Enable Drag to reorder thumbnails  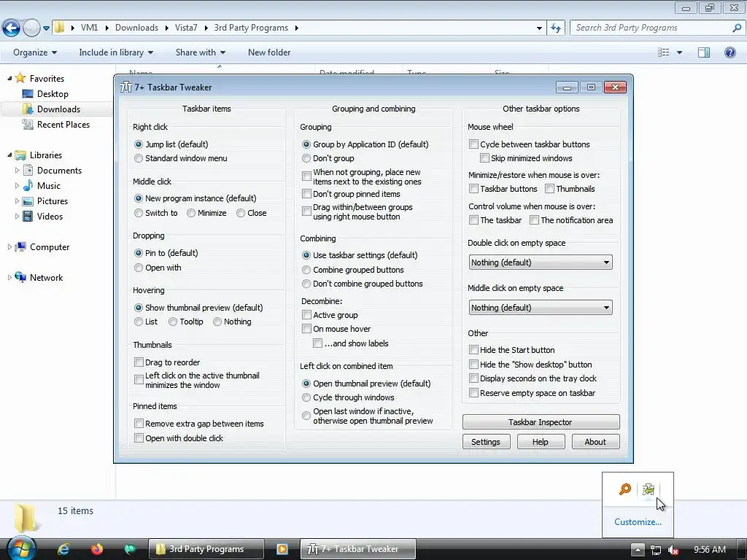point(139,362)
